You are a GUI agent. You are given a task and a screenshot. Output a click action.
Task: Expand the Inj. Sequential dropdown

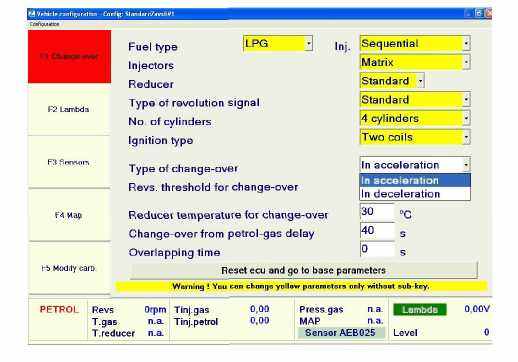415,43
